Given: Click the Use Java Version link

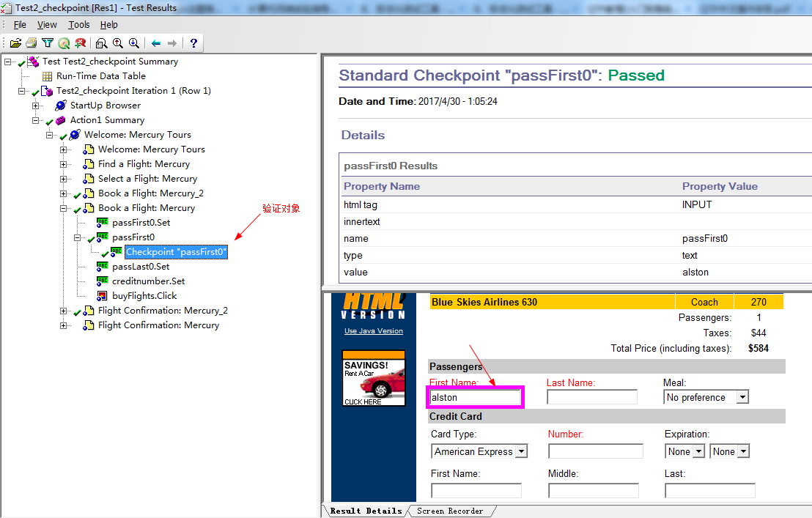Looking at the screenshot, I should [x=373, y=331].
